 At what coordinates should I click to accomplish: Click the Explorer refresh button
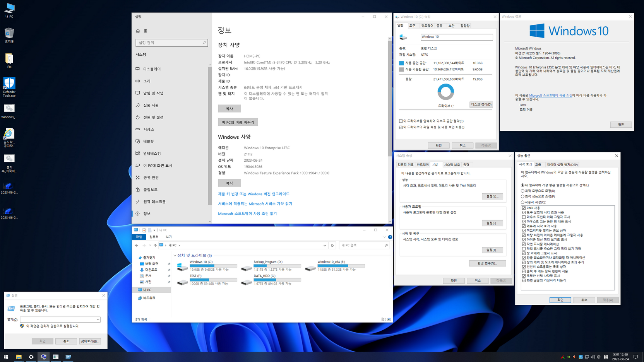pyautogui.click(x=332, y=245)
